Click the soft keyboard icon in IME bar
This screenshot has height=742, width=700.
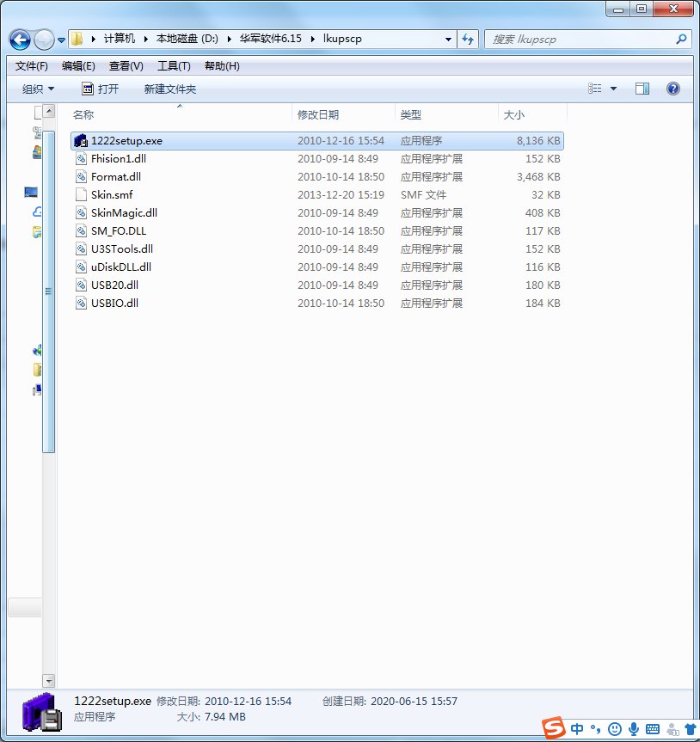[652, 729]
